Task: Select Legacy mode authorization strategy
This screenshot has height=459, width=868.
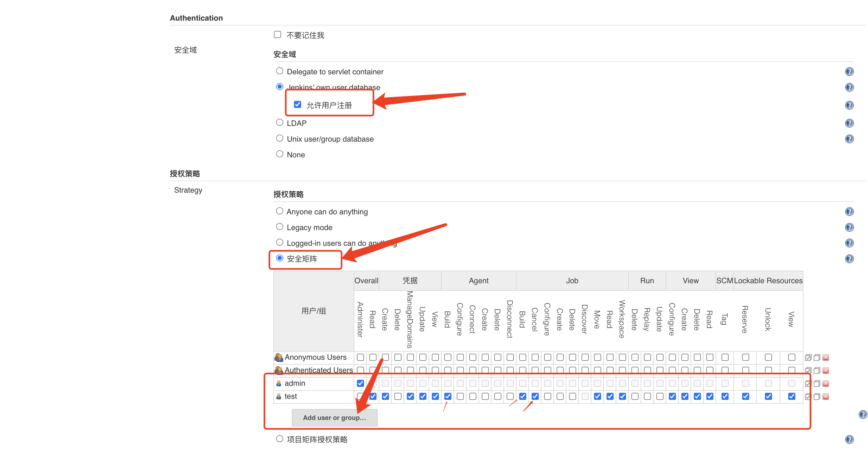Action: coord(279,227)
